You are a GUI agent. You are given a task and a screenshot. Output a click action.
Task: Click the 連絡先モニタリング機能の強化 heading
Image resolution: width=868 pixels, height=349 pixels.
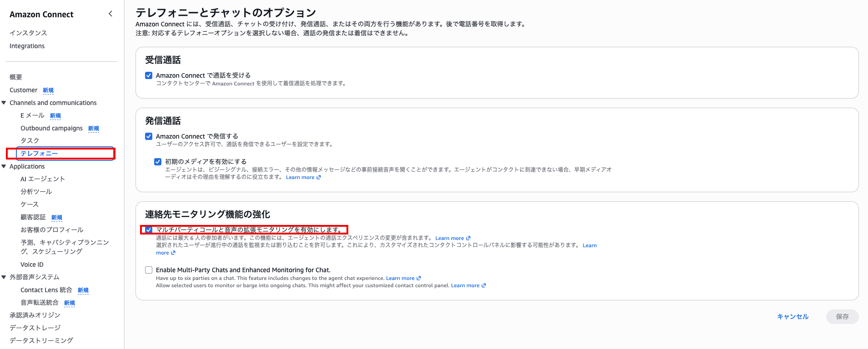207,214
